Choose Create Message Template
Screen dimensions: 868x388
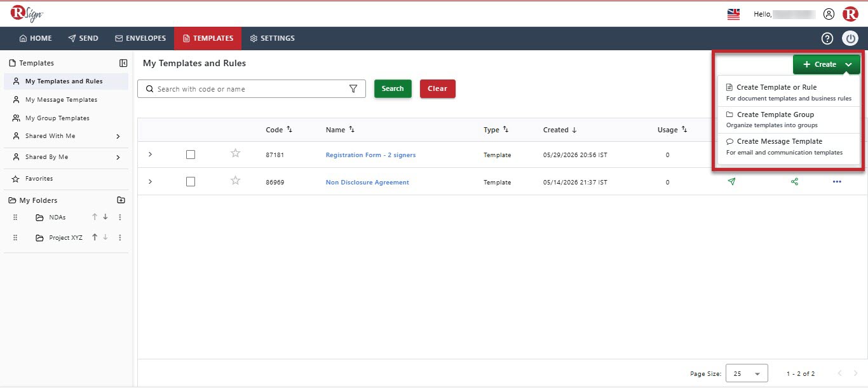(789, 146)
